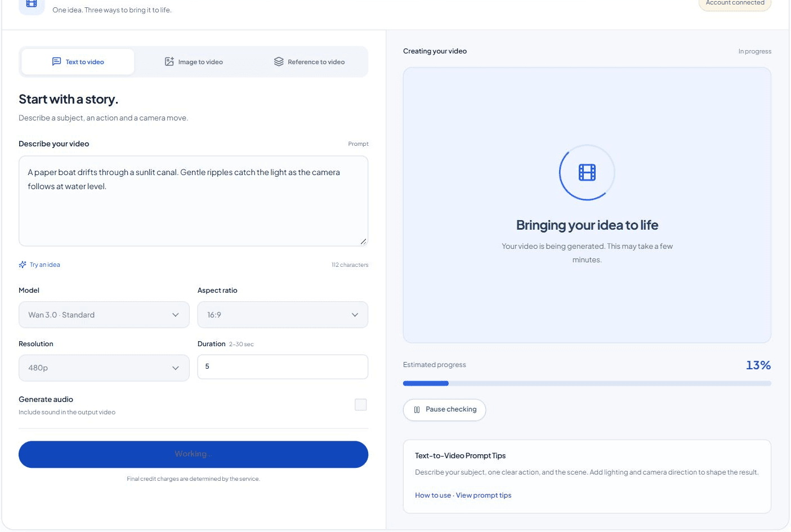Viewport: 791px width, 532px height.
Task: Click the film app logo icon
Action: (x=32, y=5)
